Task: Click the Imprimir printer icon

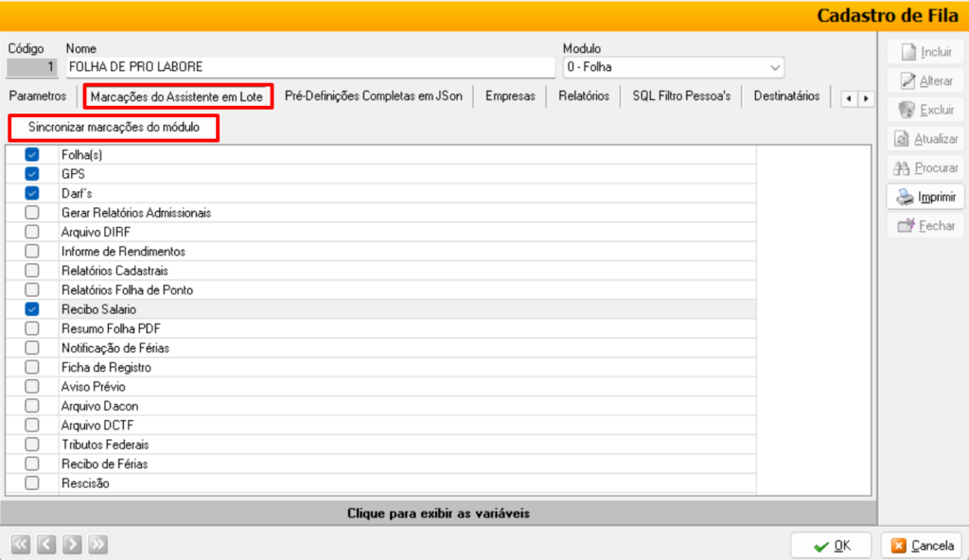Action: tap(905, 197)
